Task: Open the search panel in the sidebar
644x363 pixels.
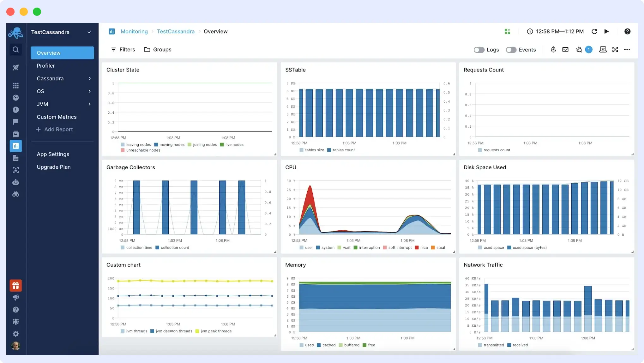Action: tap(16, 49)
